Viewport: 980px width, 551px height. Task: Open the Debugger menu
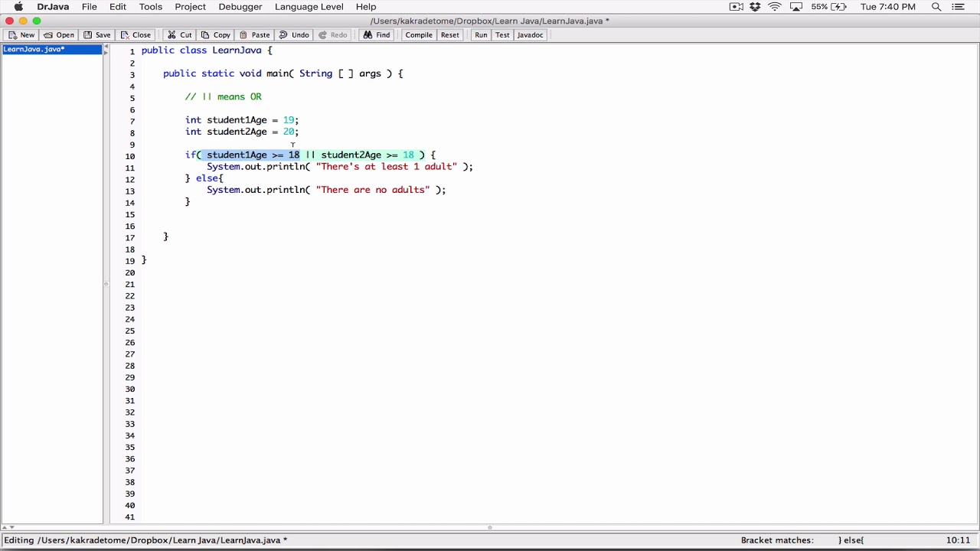pyautogui.click(x=240, y=7)
